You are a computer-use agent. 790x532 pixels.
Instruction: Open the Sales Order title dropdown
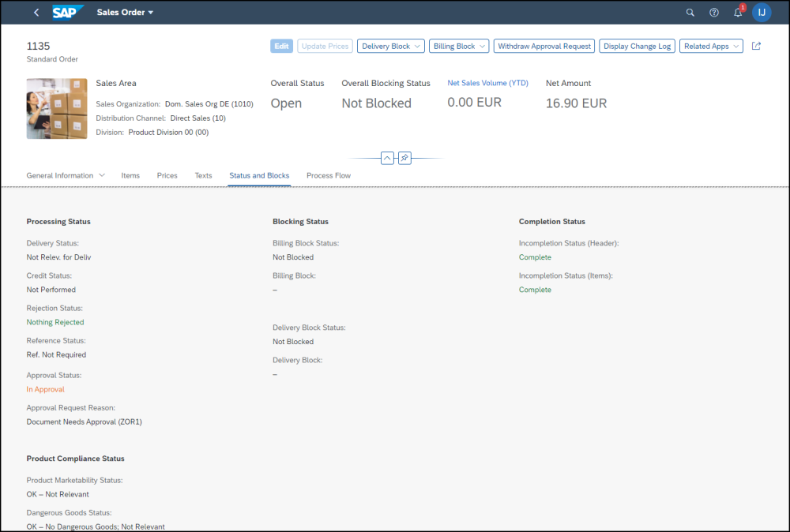(125, 13)
